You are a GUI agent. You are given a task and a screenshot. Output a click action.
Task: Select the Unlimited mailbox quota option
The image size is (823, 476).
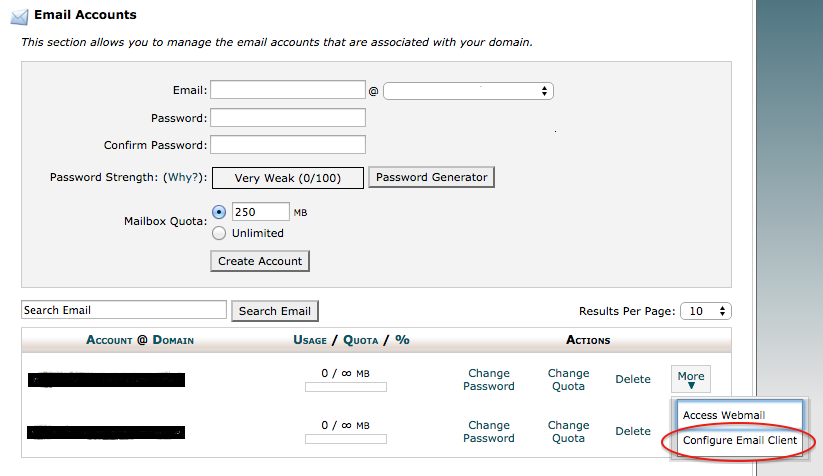219,233
